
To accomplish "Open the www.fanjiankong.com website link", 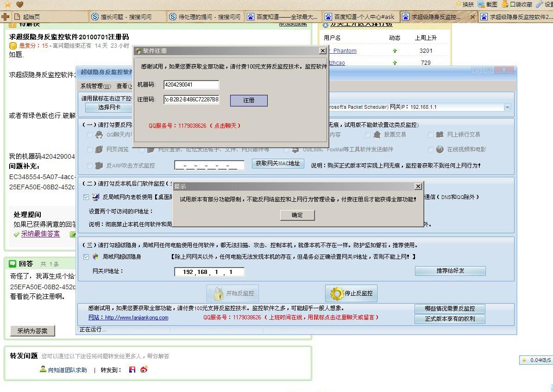I will pos(128,317).
